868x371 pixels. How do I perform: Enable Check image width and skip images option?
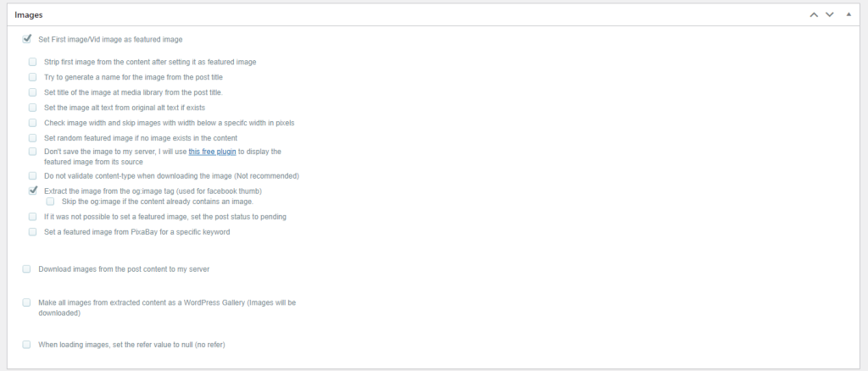pyautogui.click(x=33, y=123)
